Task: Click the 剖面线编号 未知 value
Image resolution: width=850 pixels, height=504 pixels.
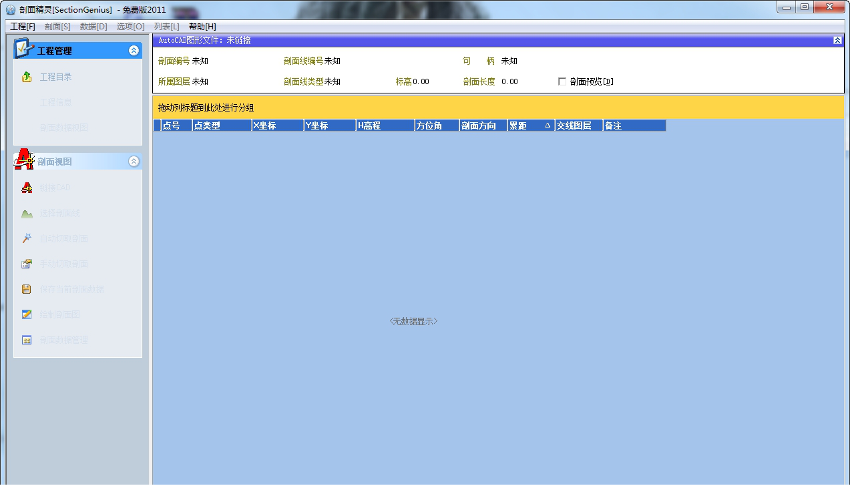Action: pos(332,61)
